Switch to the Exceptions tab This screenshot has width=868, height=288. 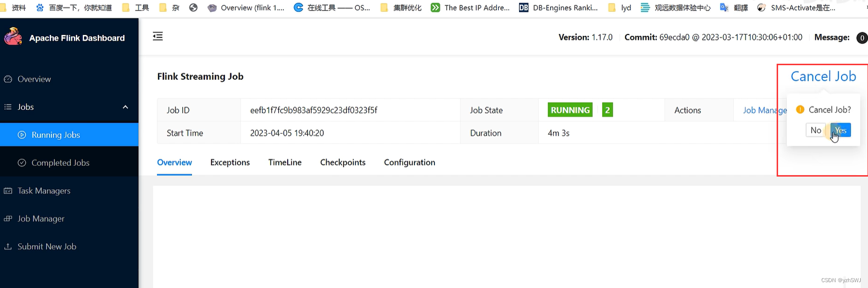(230, 162)
